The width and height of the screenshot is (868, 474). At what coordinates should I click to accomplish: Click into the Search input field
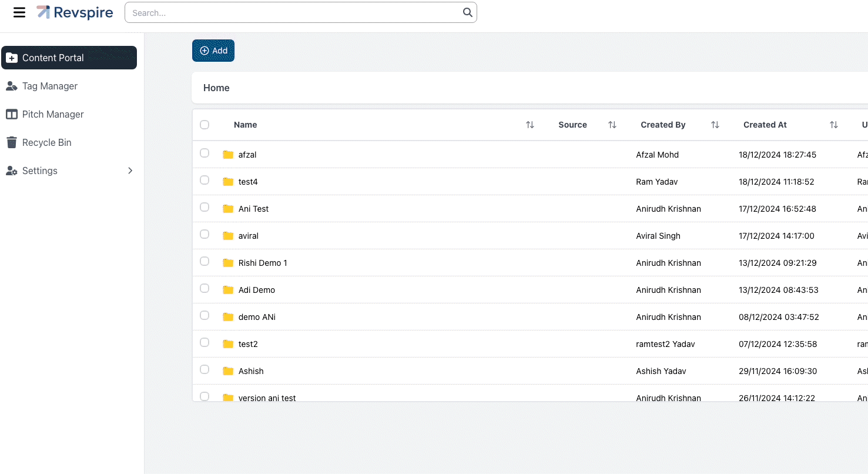(x=294, y=12)
